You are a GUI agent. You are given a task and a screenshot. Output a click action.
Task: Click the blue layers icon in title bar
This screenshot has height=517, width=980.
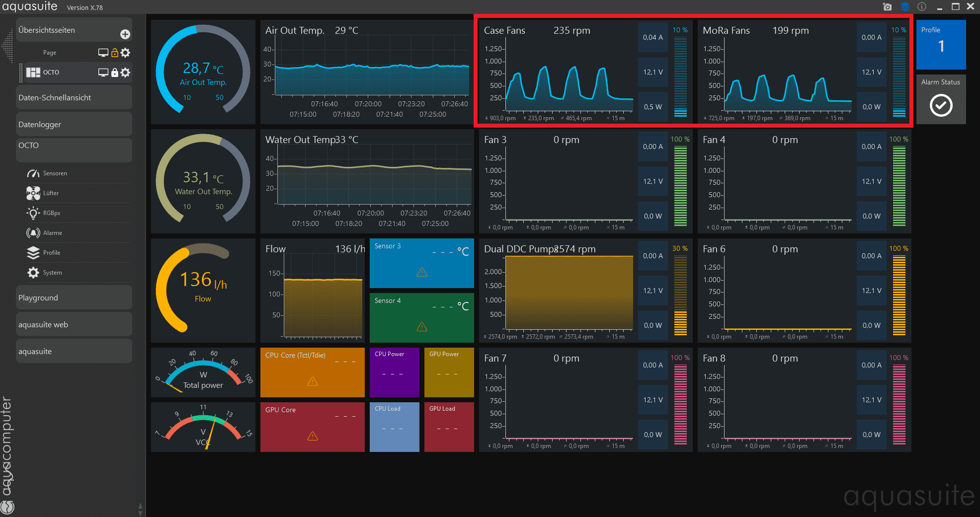tap(905, 6)
